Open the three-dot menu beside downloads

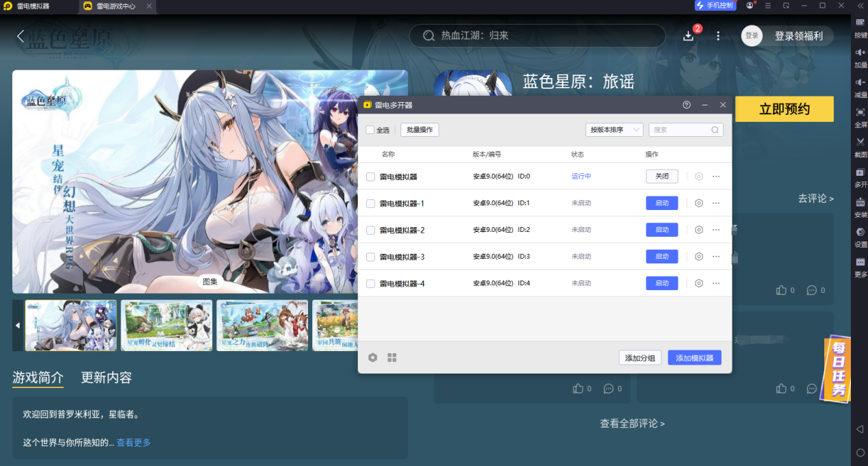(x=718, y=36)
